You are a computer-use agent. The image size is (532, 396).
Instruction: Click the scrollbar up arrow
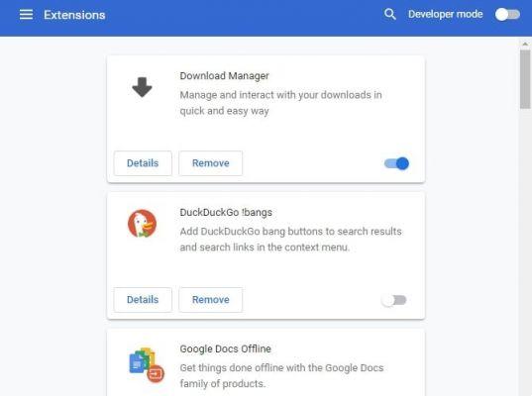pos(525,45)
